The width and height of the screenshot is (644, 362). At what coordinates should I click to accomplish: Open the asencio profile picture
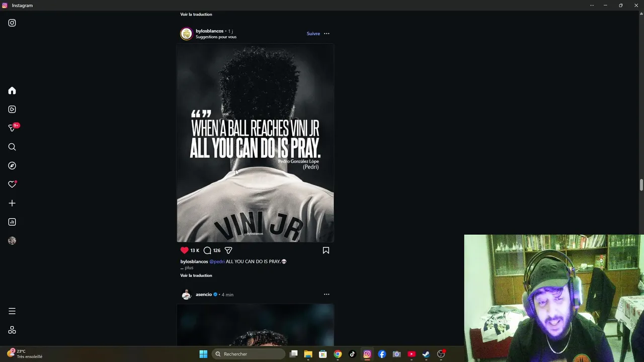(x=187, y=295)
